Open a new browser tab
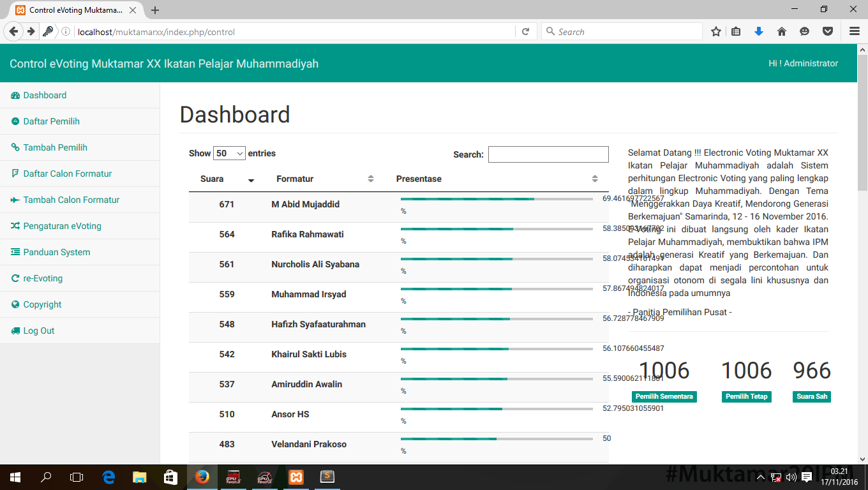The image size is (868, 490). (x=155, y=10)
